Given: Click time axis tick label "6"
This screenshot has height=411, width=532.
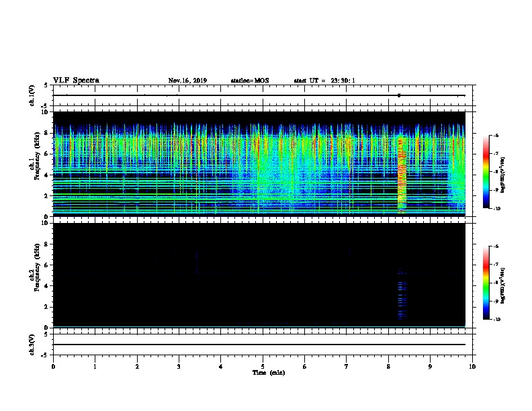Looking at the screenshot, I should coord(305,366).
